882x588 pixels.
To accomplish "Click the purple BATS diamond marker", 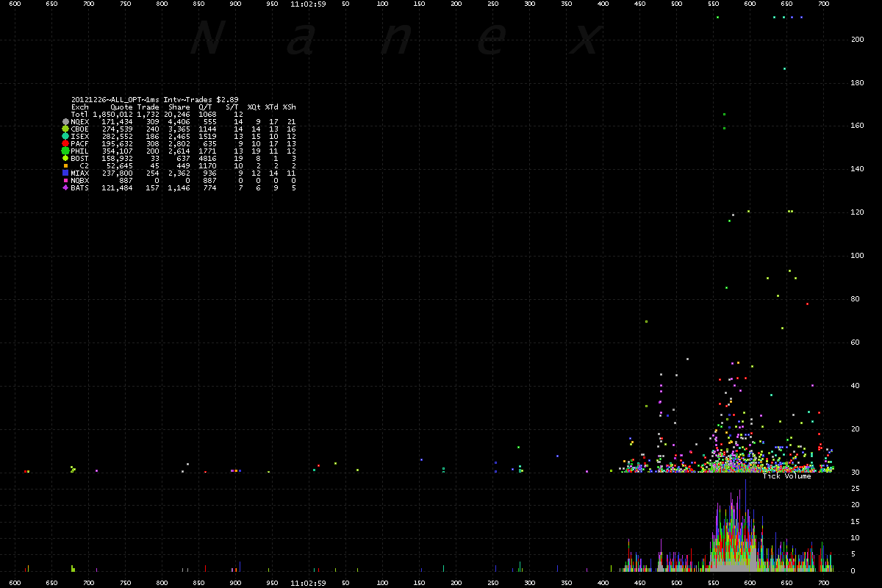I will [x=66, y=187].
